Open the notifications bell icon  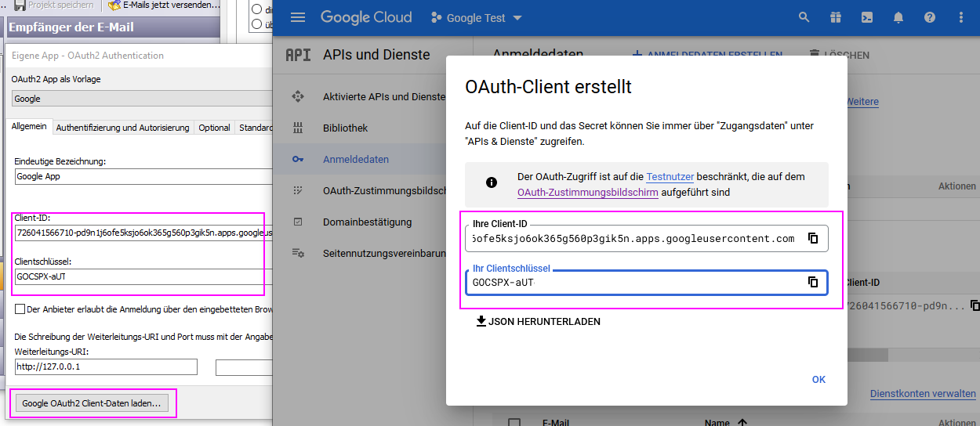pos(898,17)
